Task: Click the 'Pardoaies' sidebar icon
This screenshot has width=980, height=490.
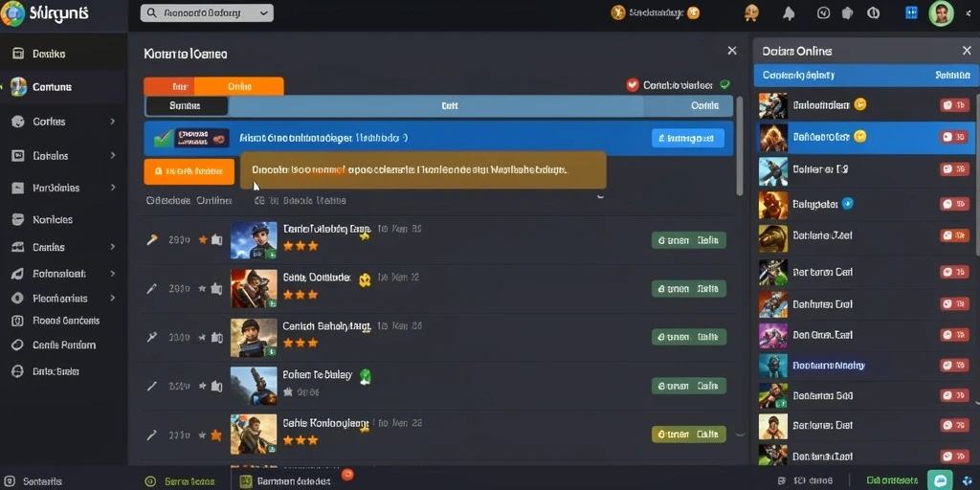Action: (18, 188)
